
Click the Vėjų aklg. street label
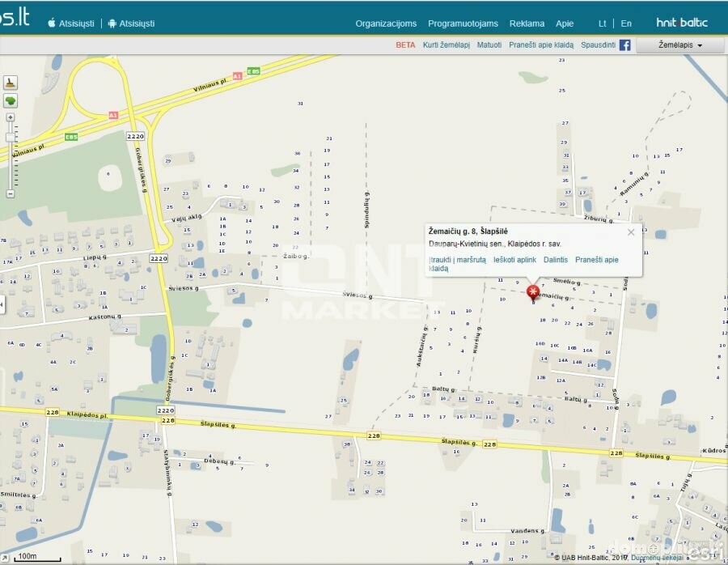(187, 219)
